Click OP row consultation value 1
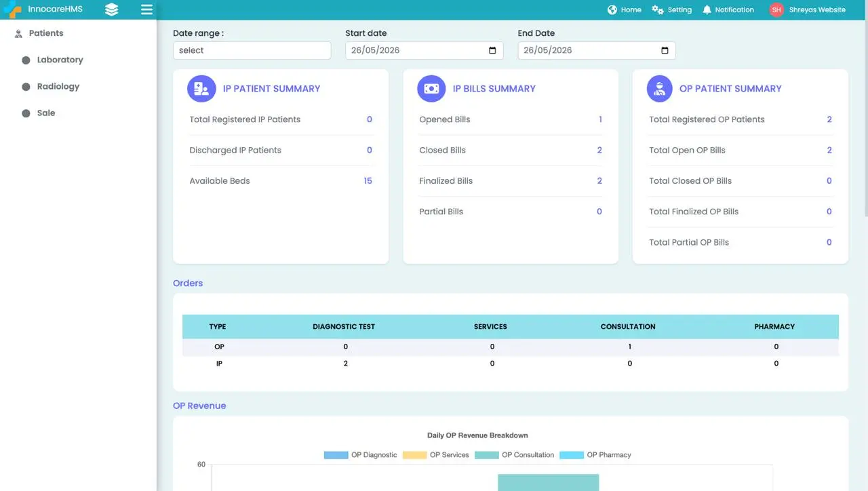Screen dimensions: 868x491 pyautogui.click(x=629, y=347)
